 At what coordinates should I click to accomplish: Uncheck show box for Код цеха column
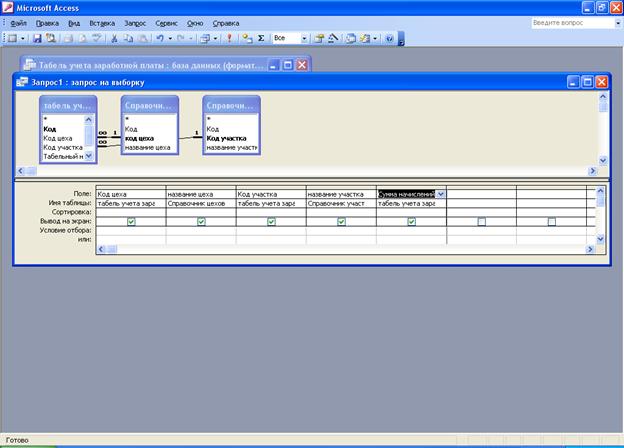tap(131, 221)
